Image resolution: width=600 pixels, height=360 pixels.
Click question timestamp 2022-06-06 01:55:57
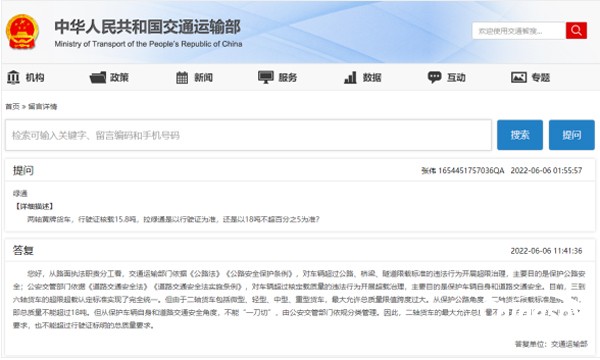coord(546,170)
